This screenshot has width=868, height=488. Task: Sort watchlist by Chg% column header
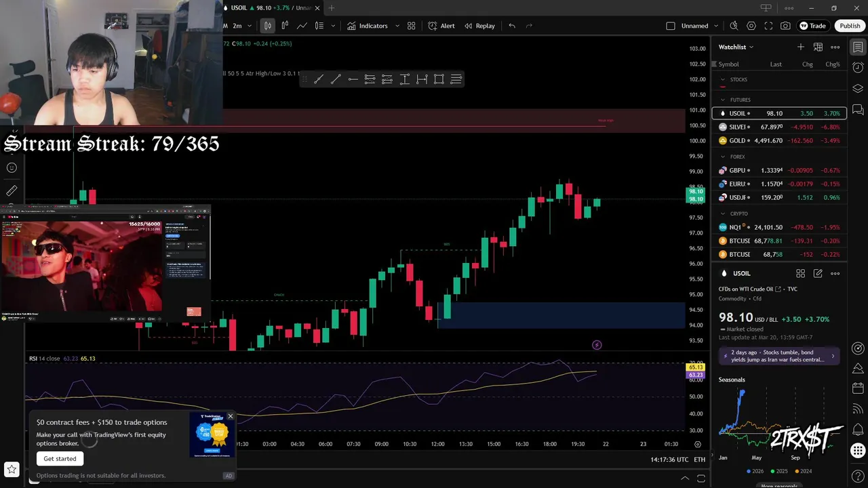click(832, 64)
